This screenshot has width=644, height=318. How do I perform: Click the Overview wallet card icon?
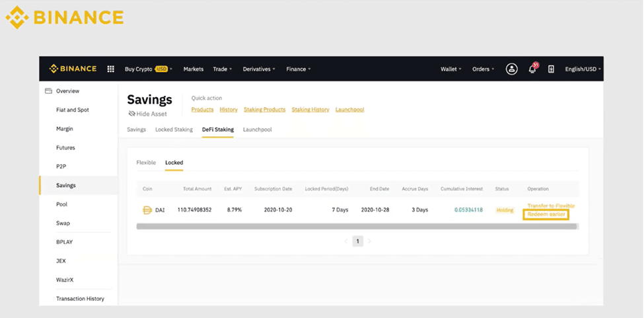coord(48,91)
